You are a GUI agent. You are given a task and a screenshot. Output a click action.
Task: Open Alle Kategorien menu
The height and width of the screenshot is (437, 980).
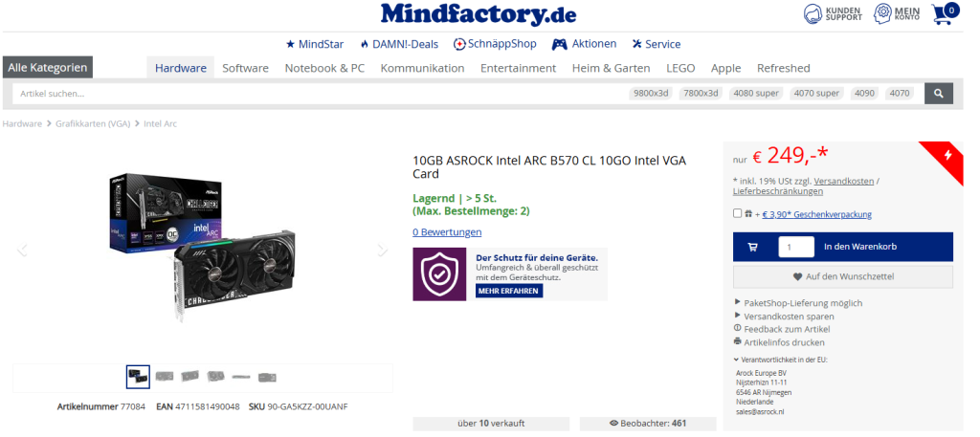pyautogui.click(x=48, y=68)
